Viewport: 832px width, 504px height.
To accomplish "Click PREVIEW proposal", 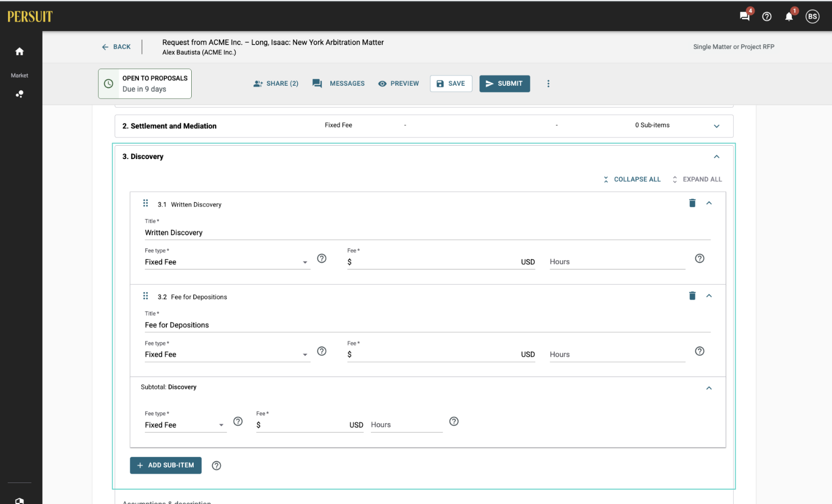I will pyautogui.click(x=398, y=83).
